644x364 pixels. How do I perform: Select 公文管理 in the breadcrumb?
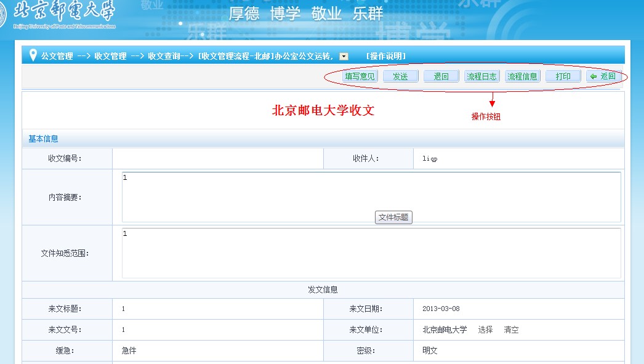coord(57,56)
